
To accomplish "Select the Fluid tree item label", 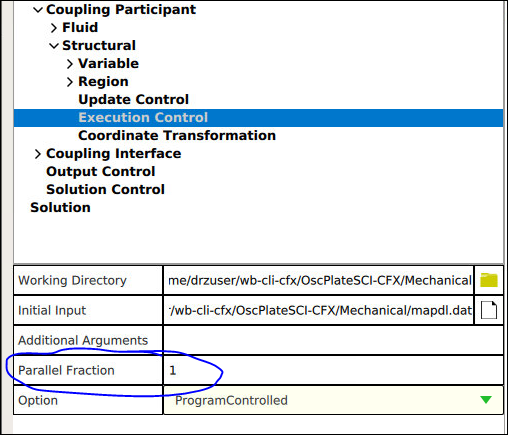I will coord(80,27).
